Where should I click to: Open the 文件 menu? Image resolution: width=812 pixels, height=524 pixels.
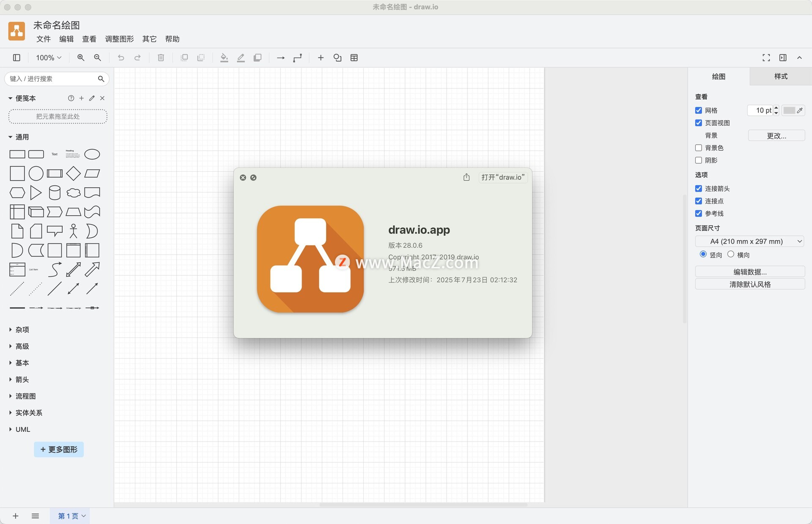click(x=43, y=39)
